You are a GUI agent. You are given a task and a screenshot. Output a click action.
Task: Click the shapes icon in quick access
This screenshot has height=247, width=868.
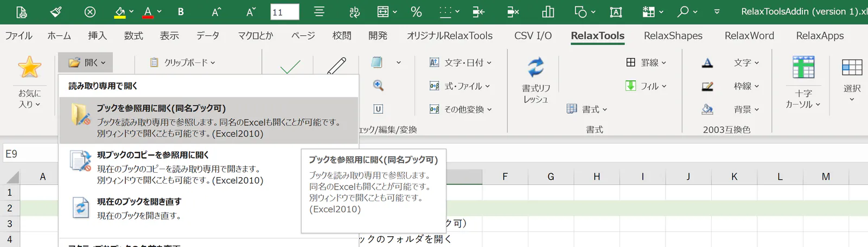[580, 12]
